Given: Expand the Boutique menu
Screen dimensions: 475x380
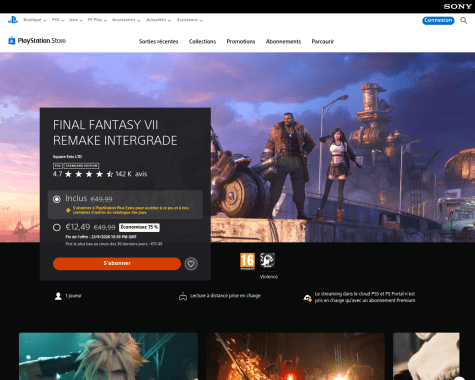Looking at the screenshot, I should 35,20.
